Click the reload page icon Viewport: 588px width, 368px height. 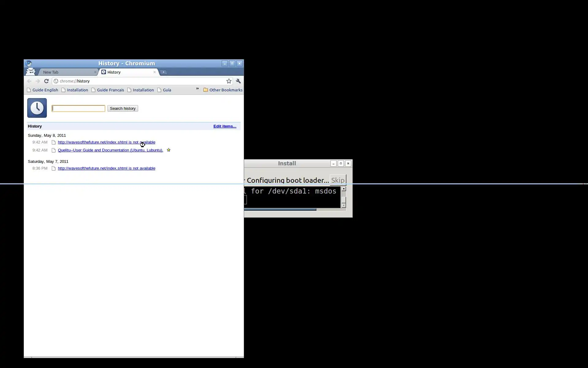click(46, 81)
